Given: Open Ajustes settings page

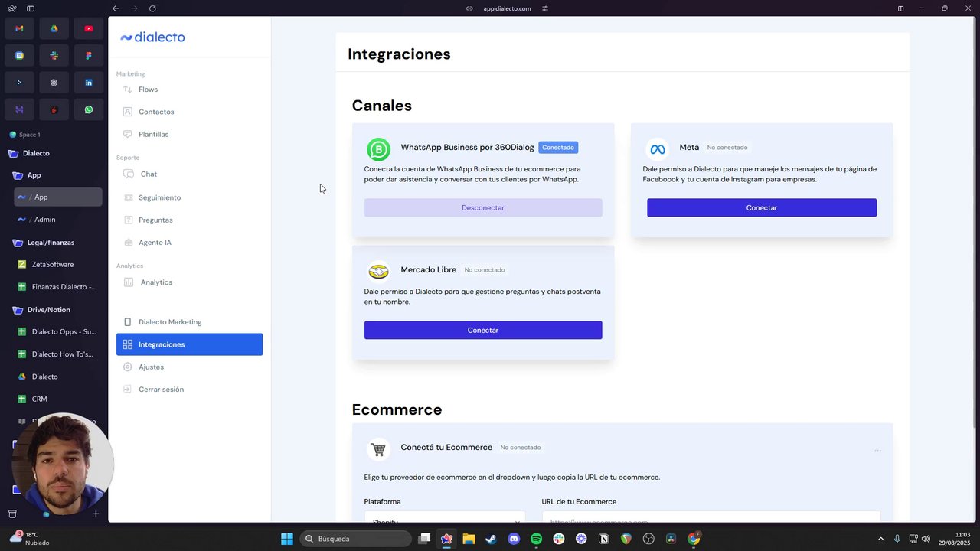Looking at the screenshot, I should (189, 367).
